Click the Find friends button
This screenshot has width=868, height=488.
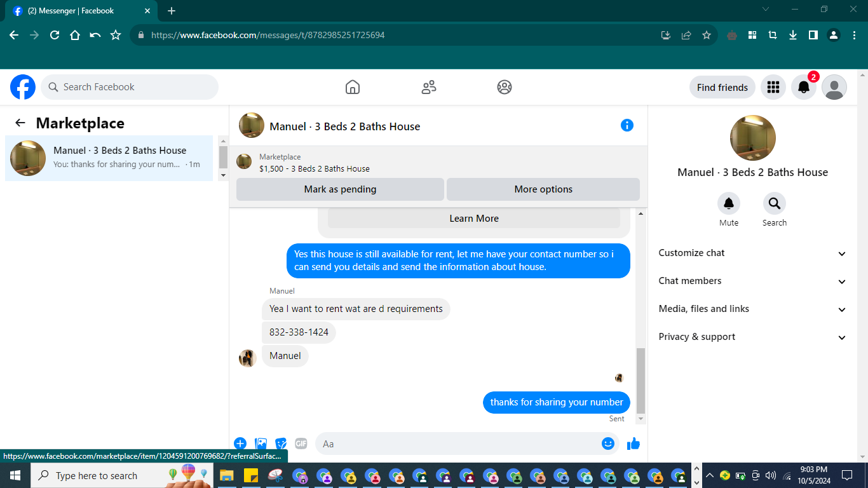pos(722,87)
